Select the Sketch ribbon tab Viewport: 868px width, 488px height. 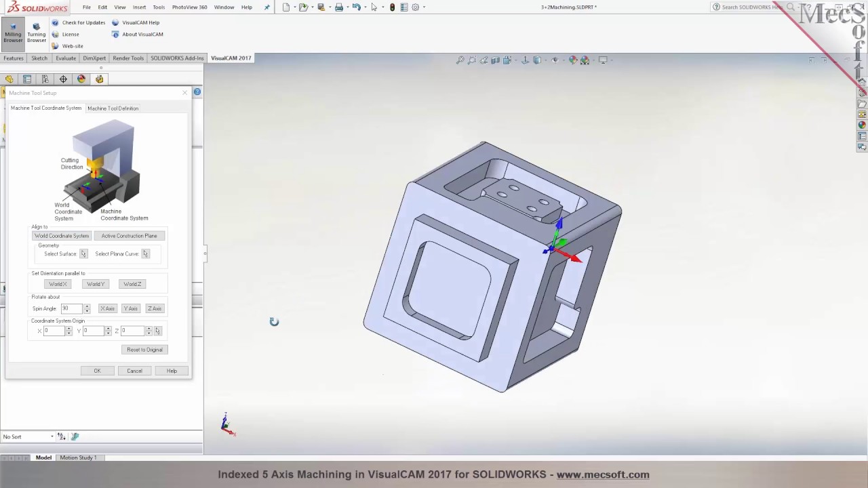[x=39, y=58]
